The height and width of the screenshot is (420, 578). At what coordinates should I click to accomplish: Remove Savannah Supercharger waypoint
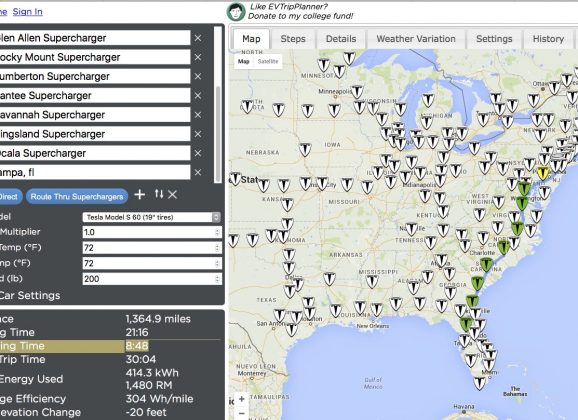[x=198, y=115]
